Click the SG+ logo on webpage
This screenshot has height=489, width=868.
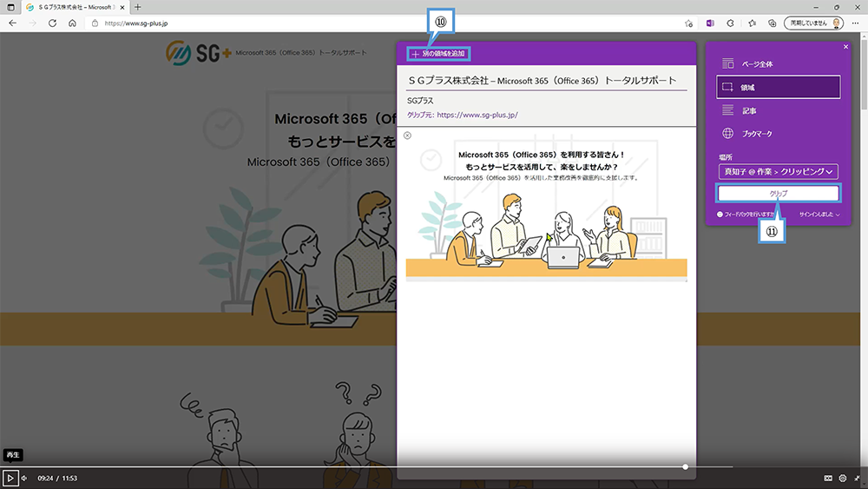(198, 53)
